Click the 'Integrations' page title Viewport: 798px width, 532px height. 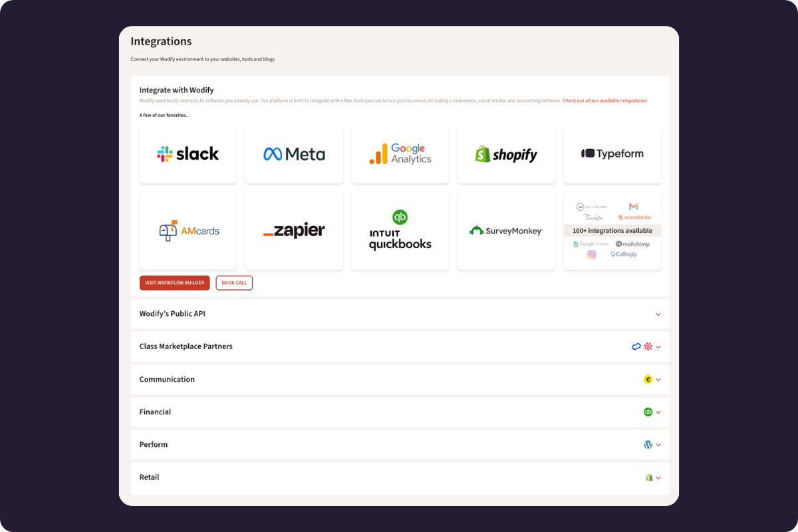161,41
